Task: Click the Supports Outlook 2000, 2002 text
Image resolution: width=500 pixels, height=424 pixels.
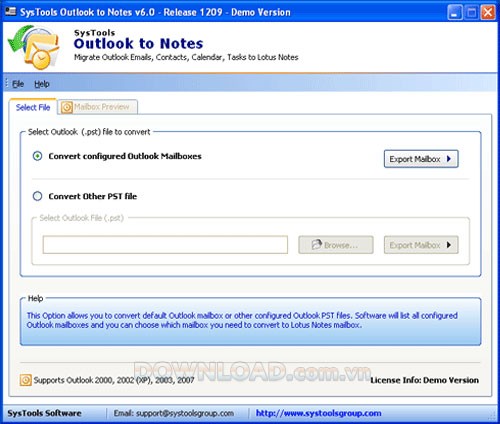Action: click(x=114, y=380)
